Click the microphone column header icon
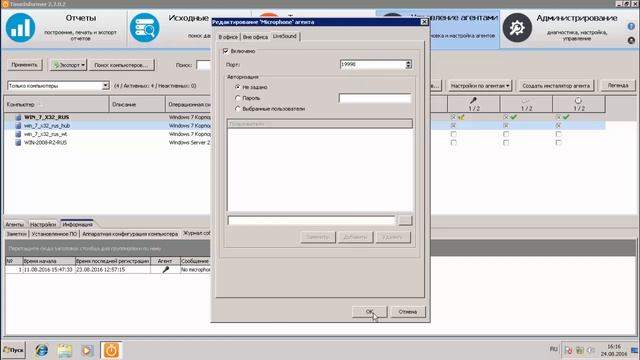 [473, 100]
